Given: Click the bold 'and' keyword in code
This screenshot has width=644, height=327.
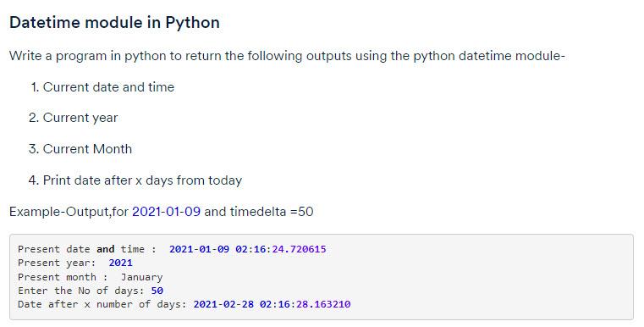Looking at the screenshot, I should click(106, 249).
